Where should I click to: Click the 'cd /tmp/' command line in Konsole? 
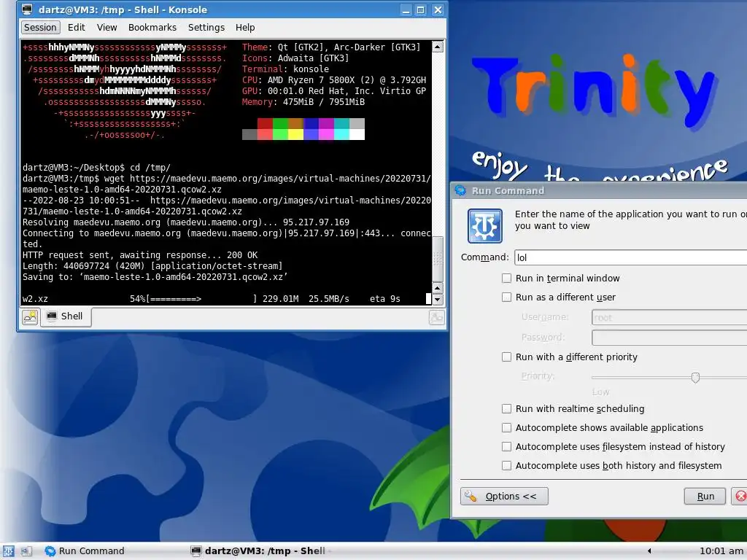point(96,168)
